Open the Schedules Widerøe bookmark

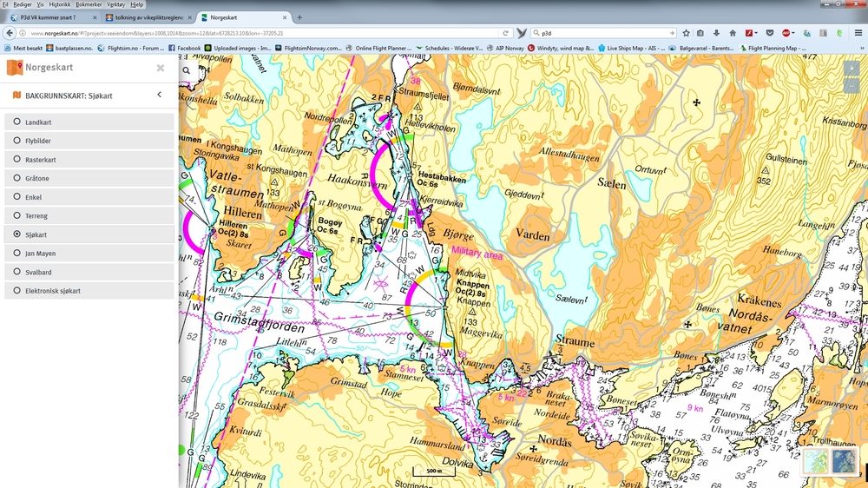[450, 48]
